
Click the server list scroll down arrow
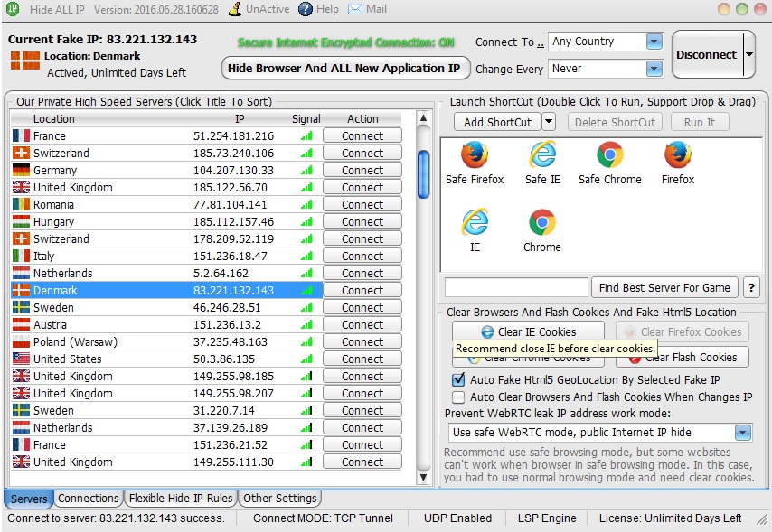[423, 477]
